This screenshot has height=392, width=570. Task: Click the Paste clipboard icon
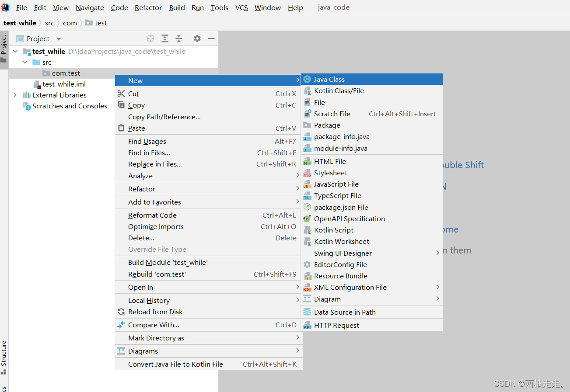[121, 128]
